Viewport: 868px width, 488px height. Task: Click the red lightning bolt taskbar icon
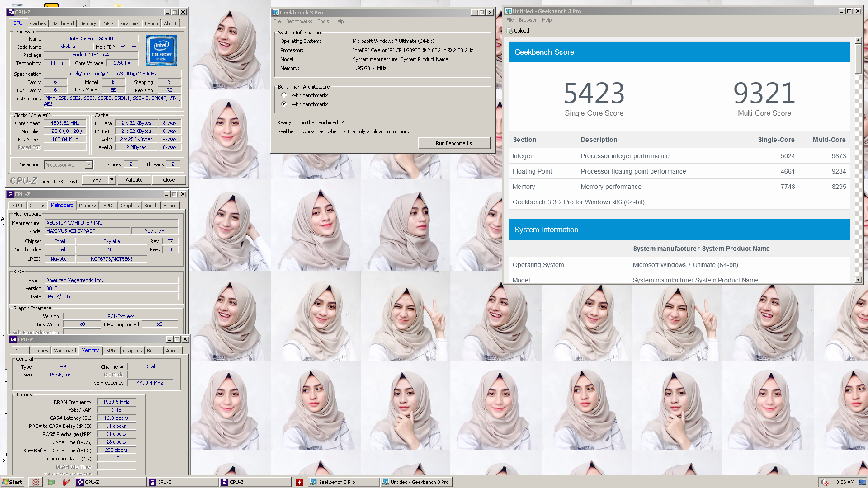click(299, 482)
